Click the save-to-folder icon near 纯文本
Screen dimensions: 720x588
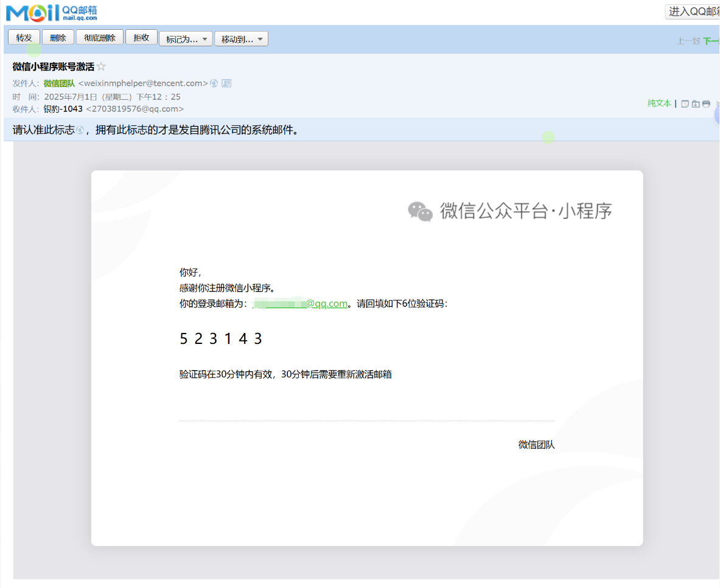[x=696, y=104]
